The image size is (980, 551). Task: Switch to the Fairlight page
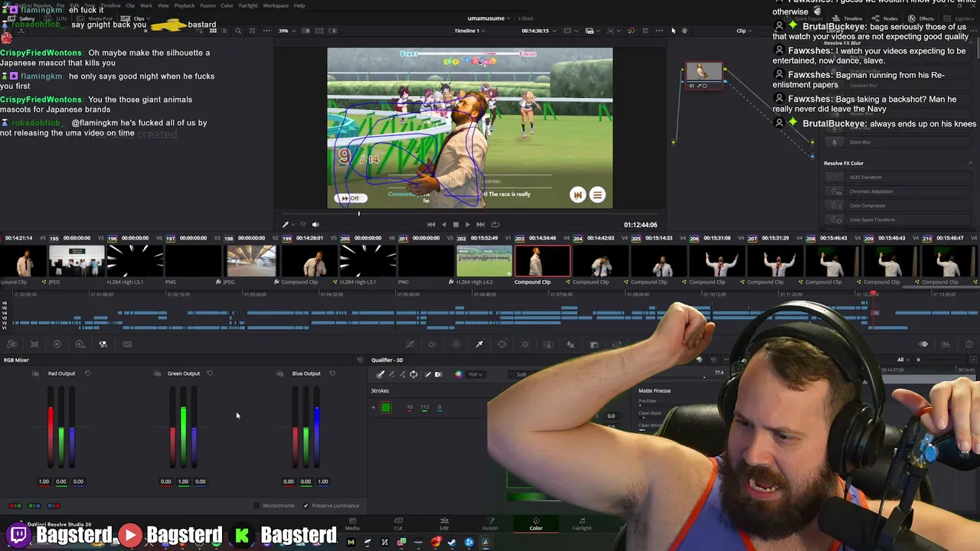(582, 523)
